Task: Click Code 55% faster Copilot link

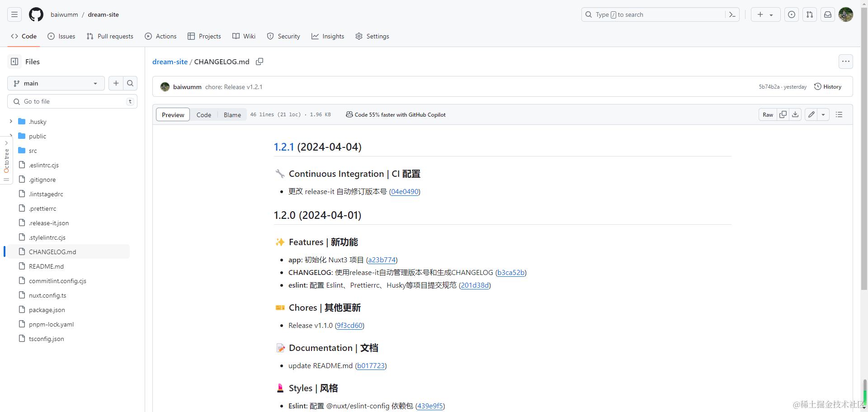Action: coord(396,115)
